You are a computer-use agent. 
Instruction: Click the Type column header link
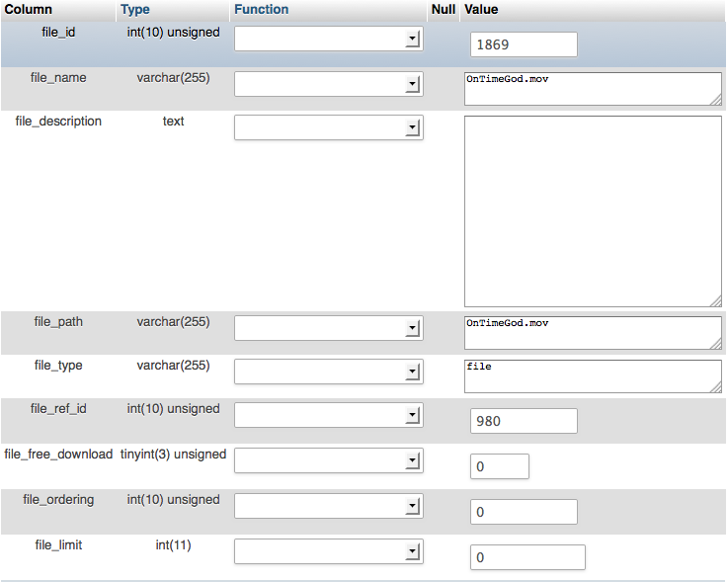(x=135, y=10)
